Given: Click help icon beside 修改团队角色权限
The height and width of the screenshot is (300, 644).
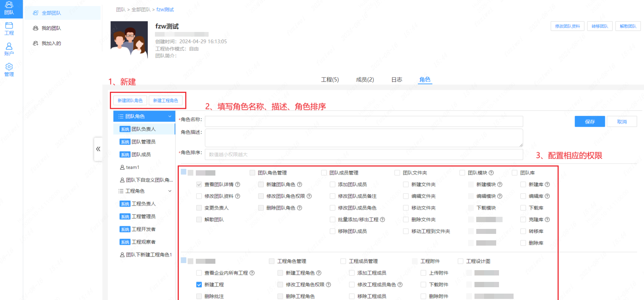Looking at the screenshot, I should click(309, 196).
